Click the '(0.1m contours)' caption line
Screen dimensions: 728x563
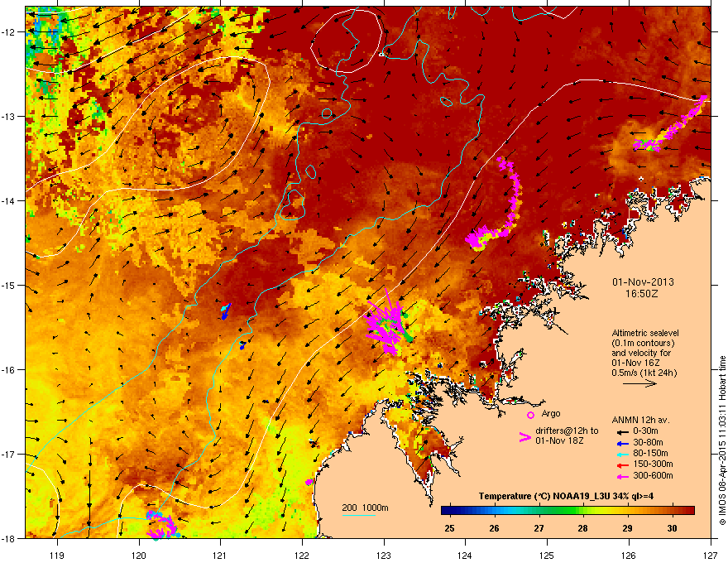pyautogui.click(x=643, y=343)
